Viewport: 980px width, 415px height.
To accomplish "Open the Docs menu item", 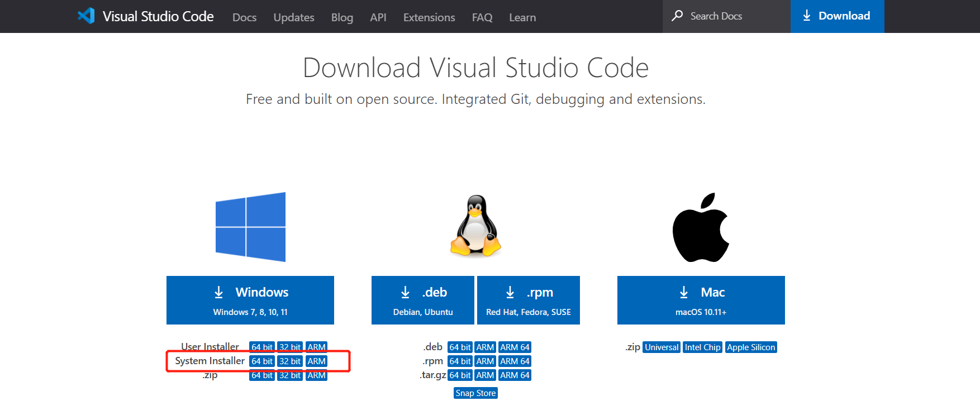I will (244, 17).
